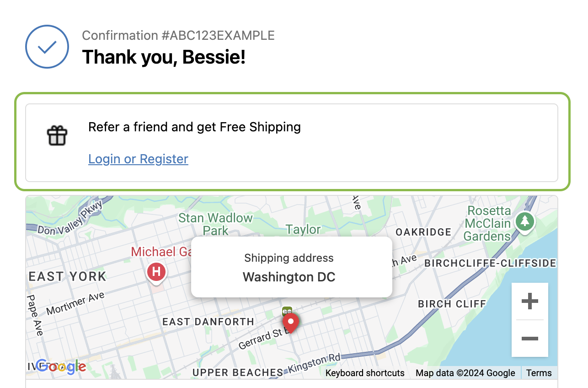Click the zoom in plus control on the map
This screenshot has height=388, width=588.
click(529, 301)
